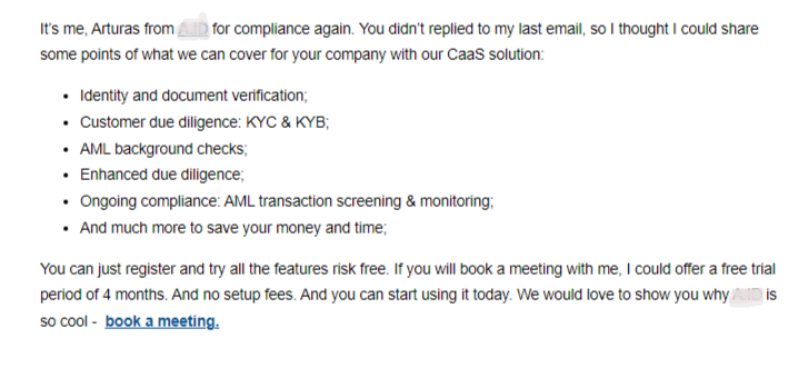The height and width of the screenshot is (368, 808).
Task: Click the bullet dot beside 'AML background checks'
Action: click(65, 149)
